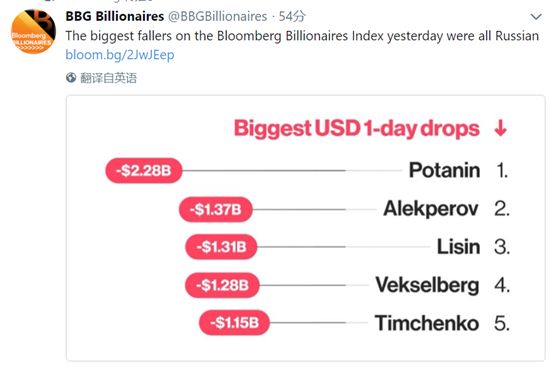The width and height of the screenshot is (554, 368).
Task: Open the BBG Billionaires profile avatar
Action: [x=33, y=32]
